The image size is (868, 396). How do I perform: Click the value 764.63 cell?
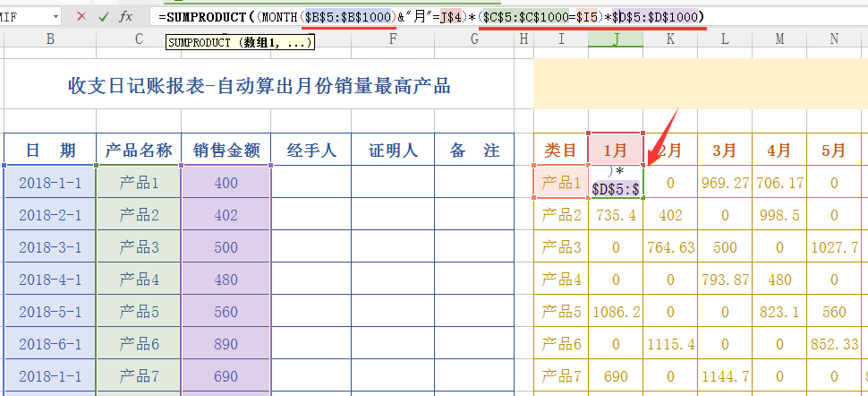point(670,246)
